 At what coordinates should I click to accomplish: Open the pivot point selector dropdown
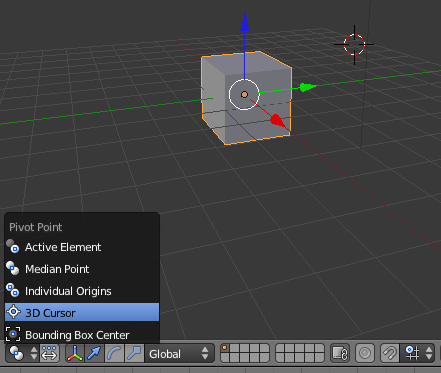(x=22, y=353)
